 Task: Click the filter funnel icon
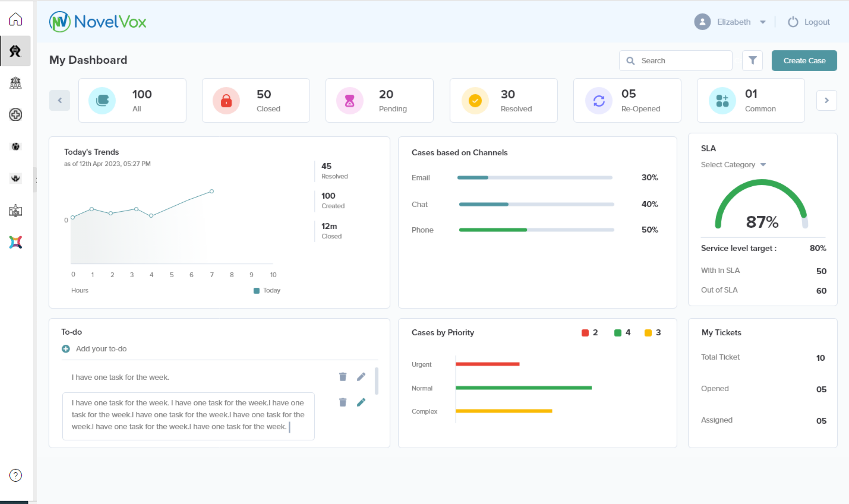[x=752, y=60]
